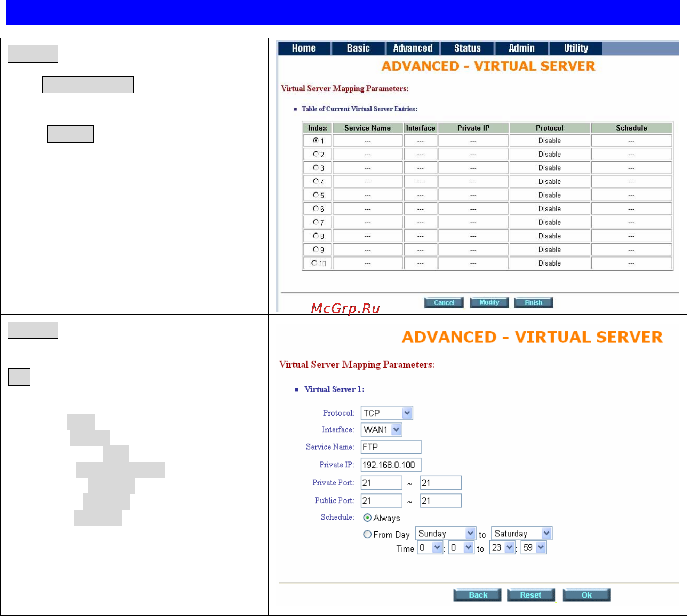Open the end minute 59 dropdown
The width and height of the screenshot is (687, 616).
(x=533, y=547)
